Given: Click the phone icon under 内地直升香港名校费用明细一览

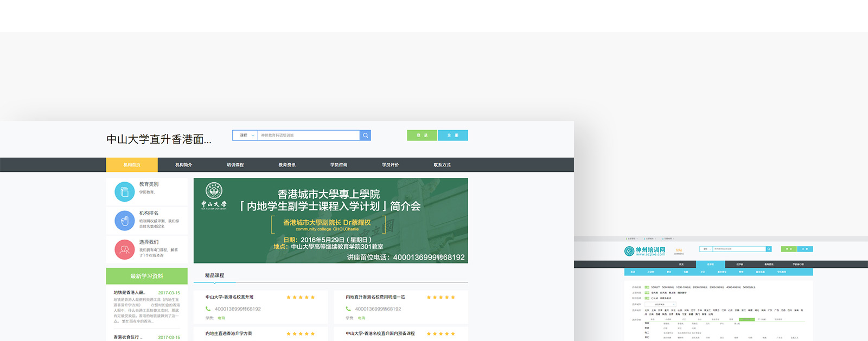Looking at the screenshot, I should tap(348, 309).
